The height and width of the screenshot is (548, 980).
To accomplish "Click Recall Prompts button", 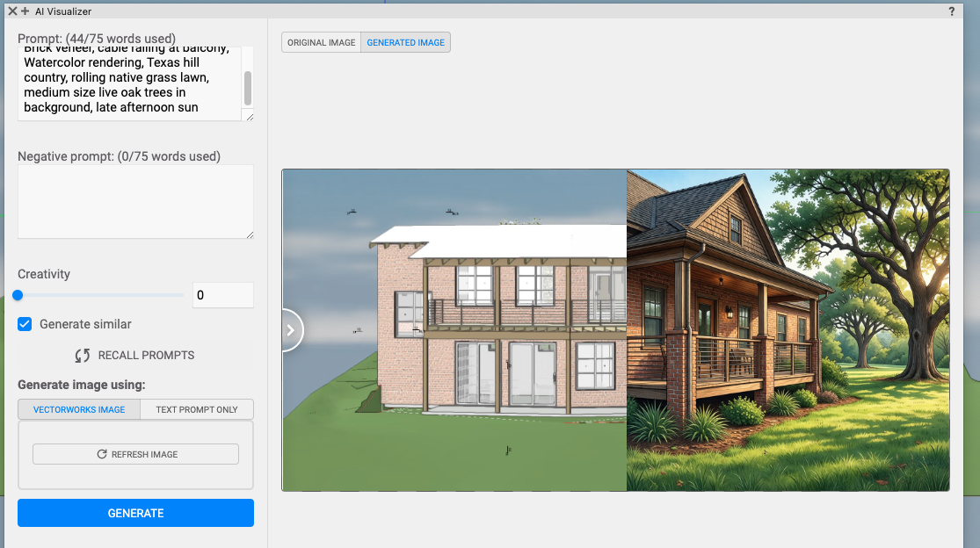I will pyautogui.click(x=135, y=356).
